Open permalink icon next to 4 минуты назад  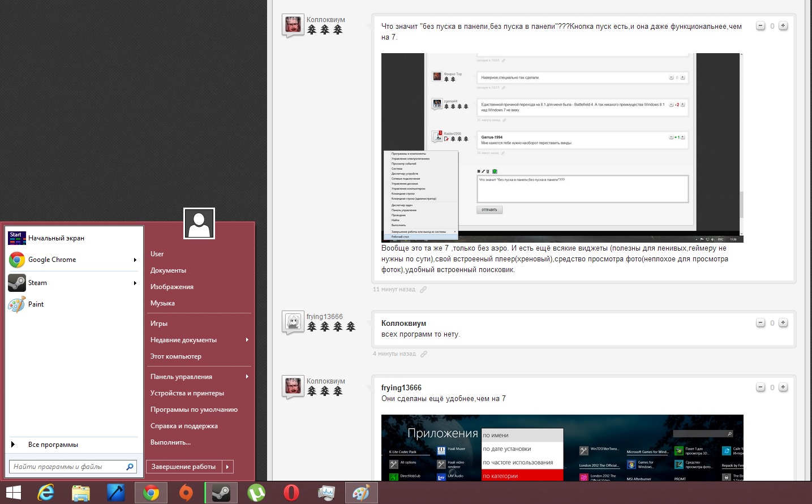(x=424, y=354)
